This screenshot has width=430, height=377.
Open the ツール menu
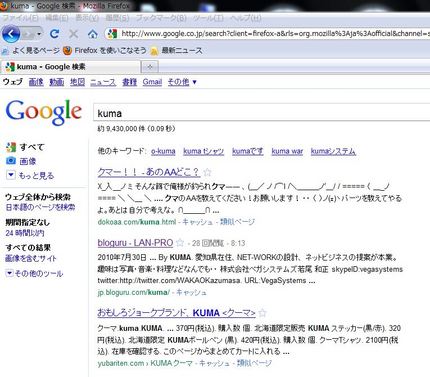(208, 18)
